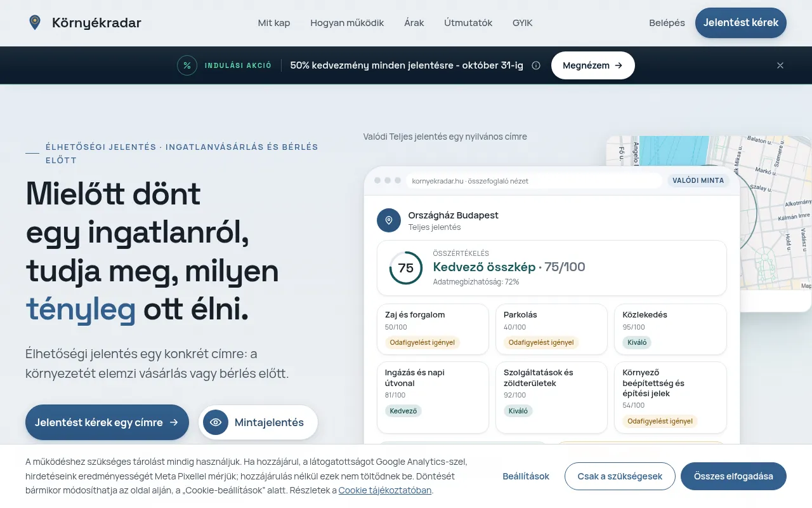Click Csak a szükségesek cookie button
This screenshot has height=508, width=812.
click(x=620, y=476)
